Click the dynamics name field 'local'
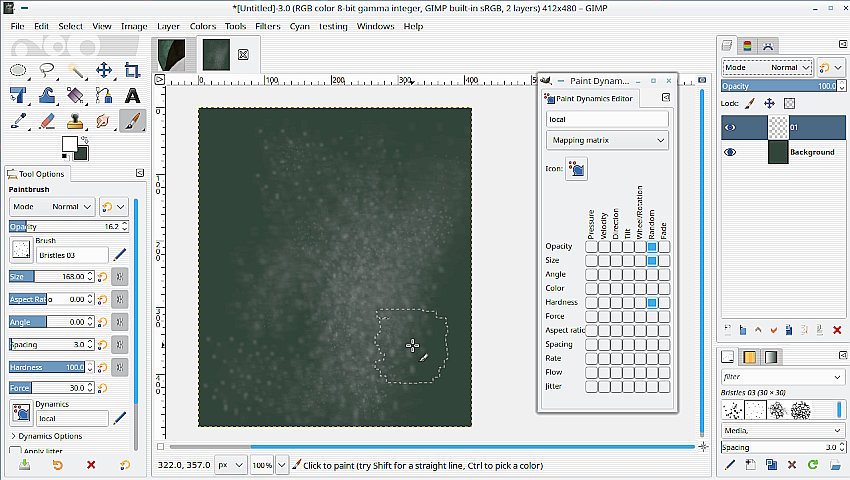Screen dimensions: 850x480 pos(607,119)
